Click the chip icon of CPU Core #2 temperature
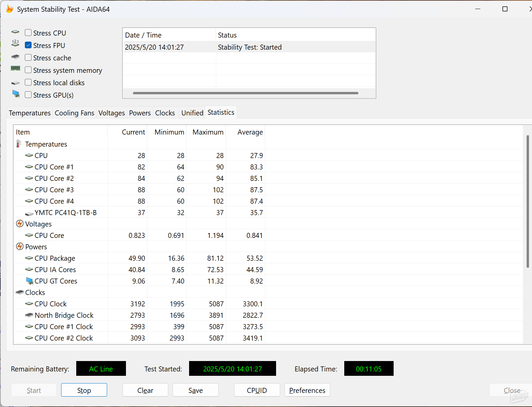 29,178
